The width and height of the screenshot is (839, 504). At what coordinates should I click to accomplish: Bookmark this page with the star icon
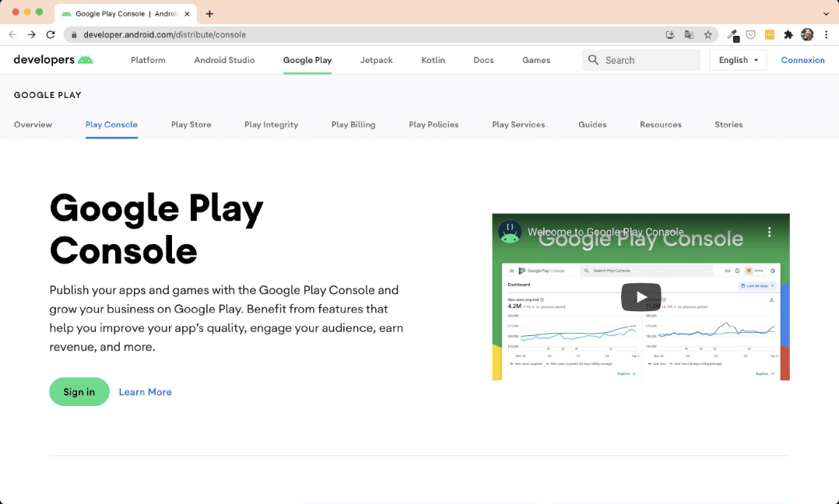pyautogui.click(x=708, y=35)
